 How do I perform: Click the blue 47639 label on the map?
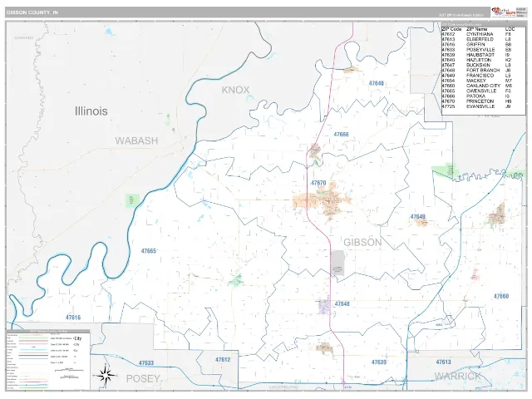(379, 362)
